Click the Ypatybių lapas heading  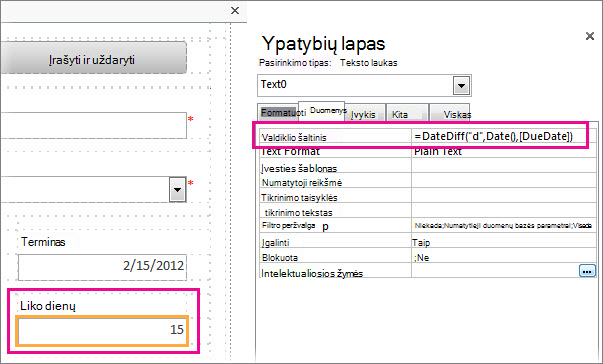[323, 44]
